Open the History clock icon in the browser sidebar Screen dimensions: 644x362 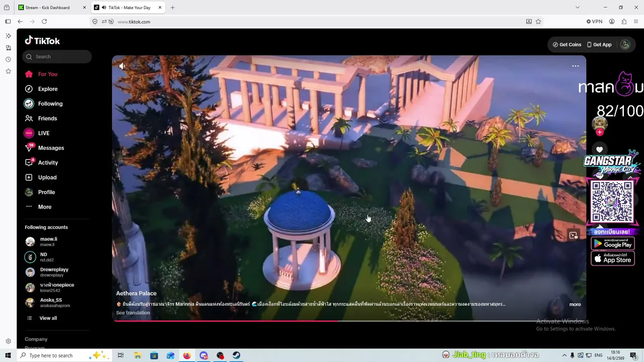8,59
